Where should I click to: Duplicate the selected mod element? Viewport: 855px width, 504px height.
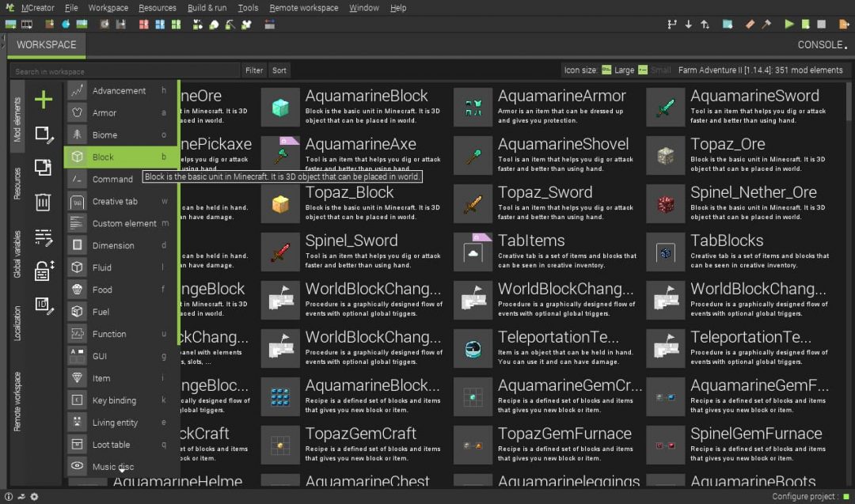[44, 168]
